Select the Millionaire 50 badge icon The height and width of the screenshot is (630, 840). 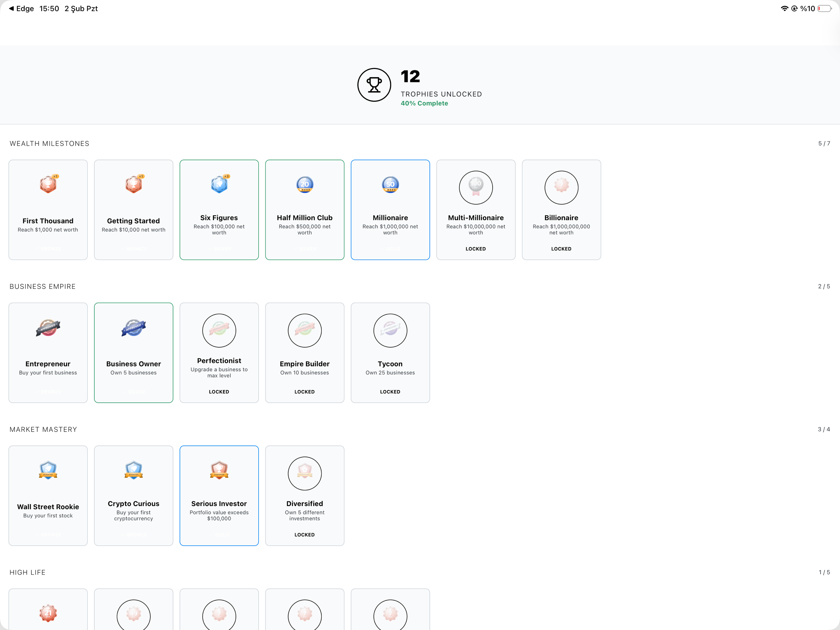point(390,185)
